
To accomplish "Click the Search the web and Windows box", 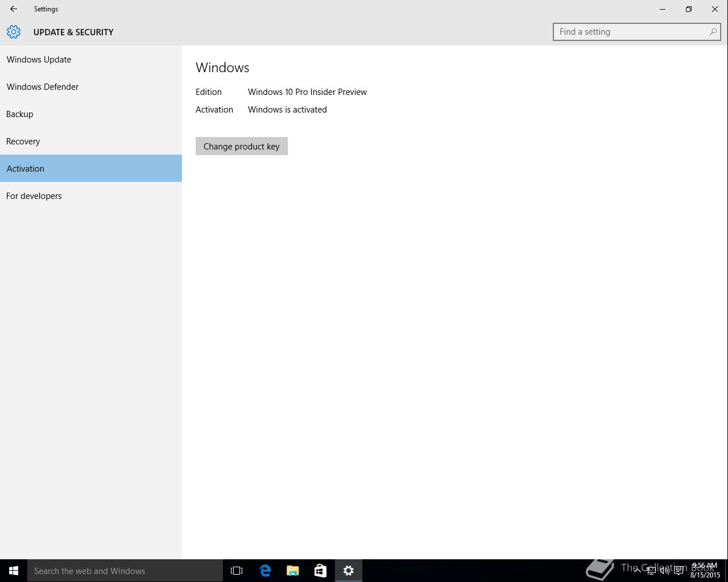I will (x=125, y=571).
